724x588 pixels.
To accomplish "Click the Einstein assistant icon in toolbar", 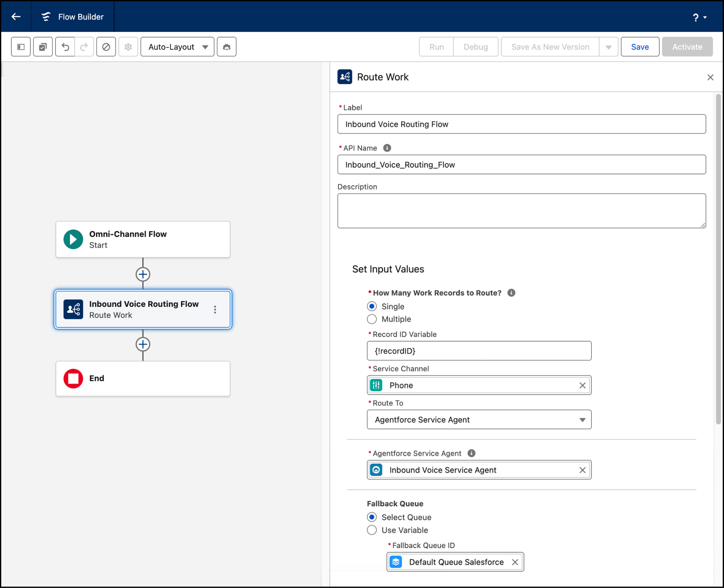I will pos(227,47).
